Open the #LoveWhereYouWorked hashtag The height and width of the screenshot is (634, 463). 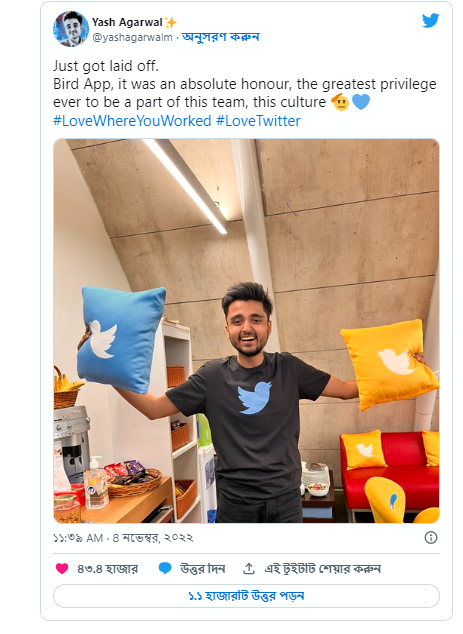pos(132,121)
